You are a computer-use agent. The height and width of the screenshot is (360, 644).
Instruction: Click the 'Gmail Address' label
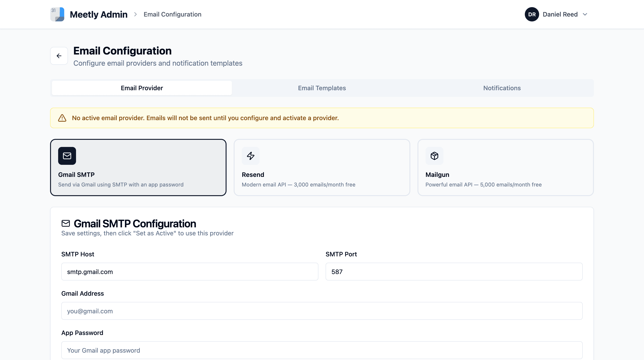point(83,293)
